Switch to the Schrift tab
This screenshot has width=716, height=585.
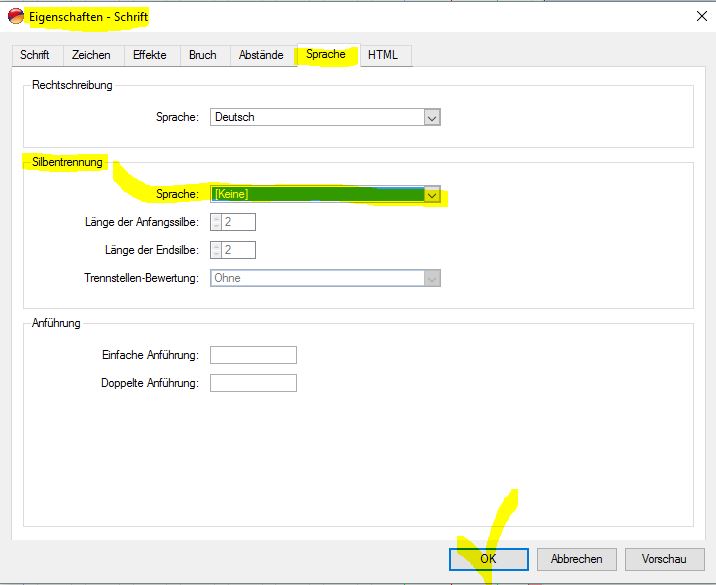(35, 55)
